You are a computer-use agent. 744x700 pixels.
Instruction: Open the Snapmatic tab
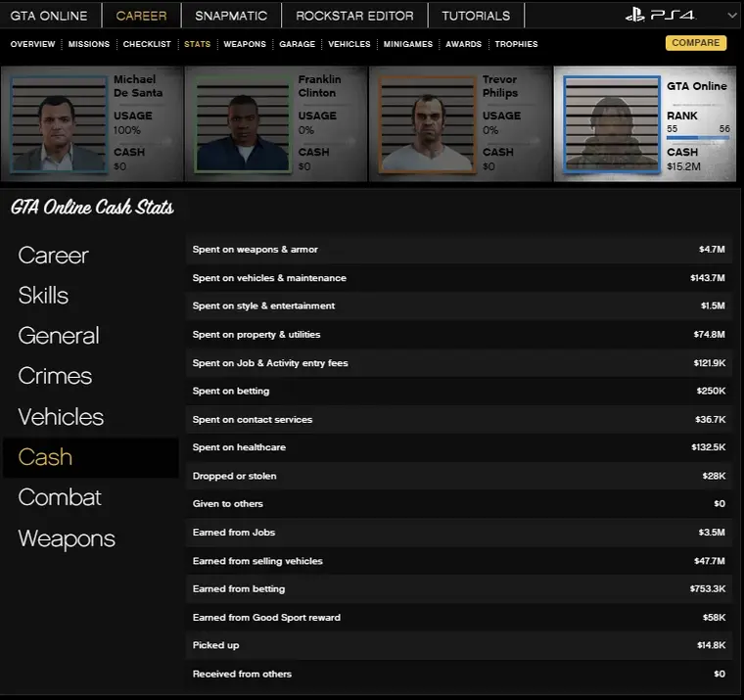[x=231, y=16]
